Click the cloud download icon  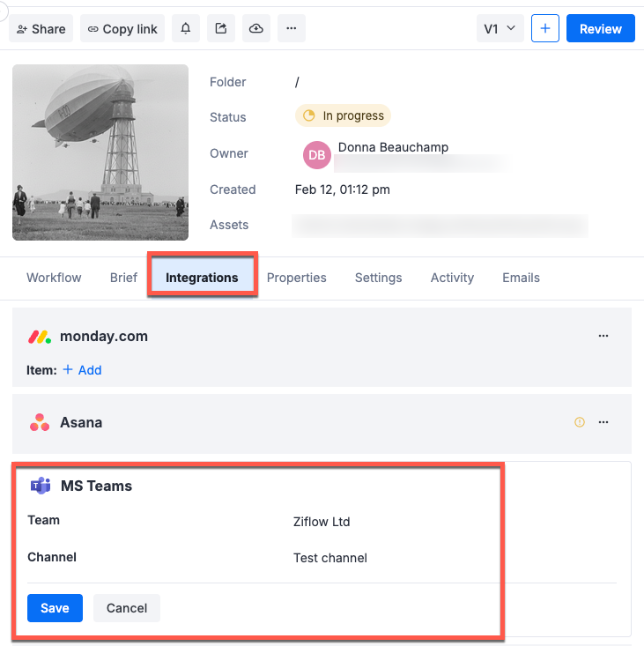pyautogui.click(x=256, y=28)
